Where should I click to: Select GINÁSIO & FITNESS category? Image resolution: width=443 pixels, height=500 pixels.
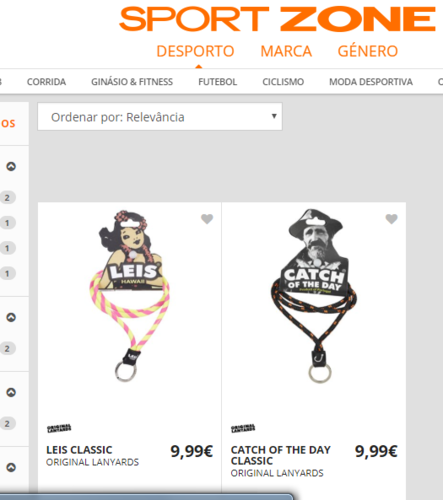tap(132, 82)
